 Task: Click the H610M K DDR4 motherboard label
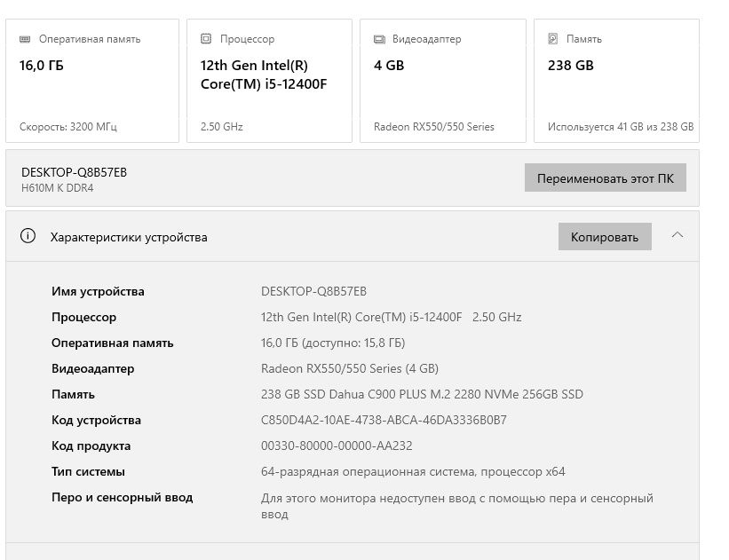point(57,188)
